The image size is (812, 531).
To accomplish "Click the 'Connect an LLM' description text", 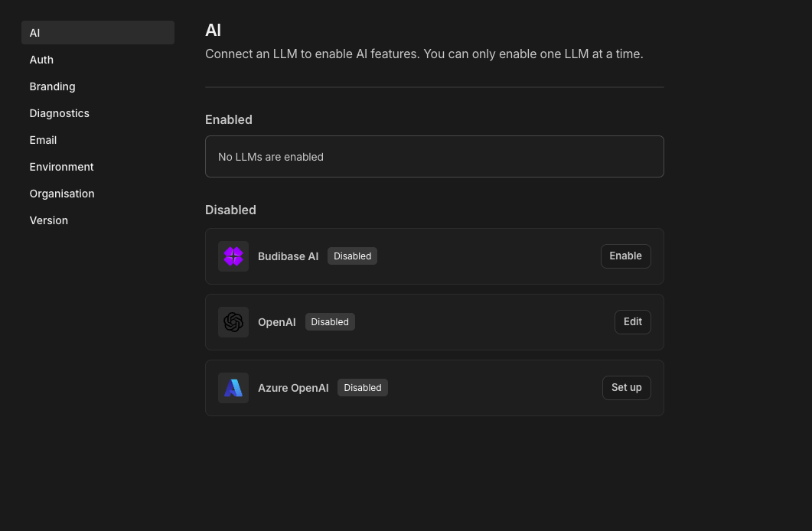I will pyautogui.click(x=424, y=54).
